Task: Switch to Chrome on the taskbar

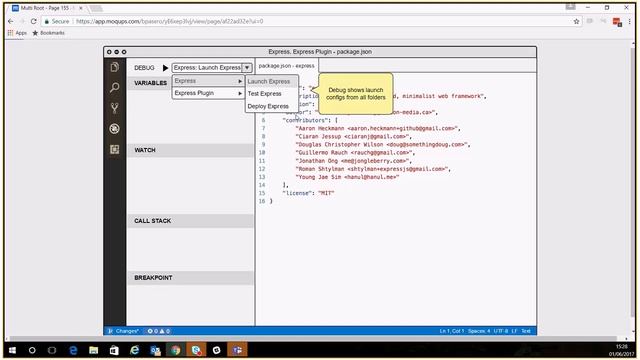Action: click(x=176, y=350)
